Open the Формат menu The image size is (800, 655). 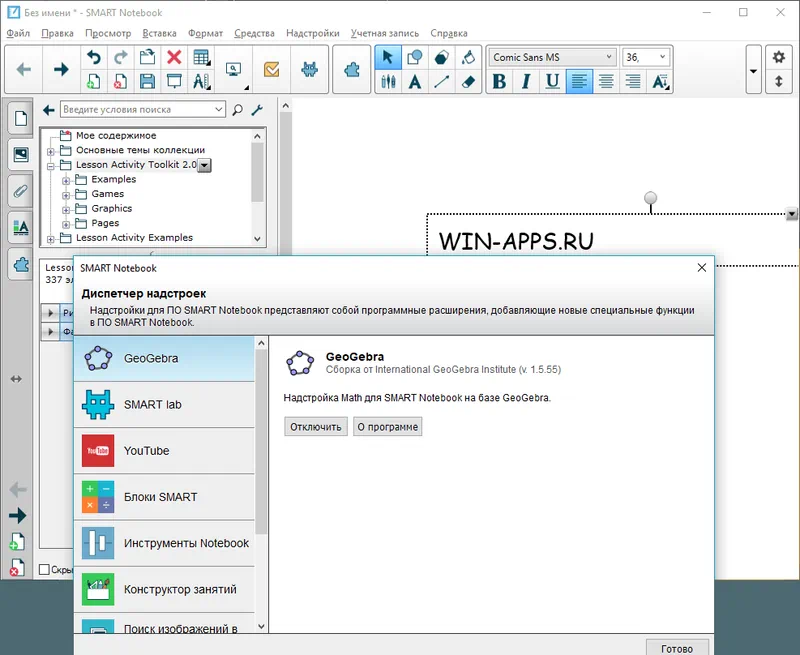pyautogui.click(x=205, y=33)
